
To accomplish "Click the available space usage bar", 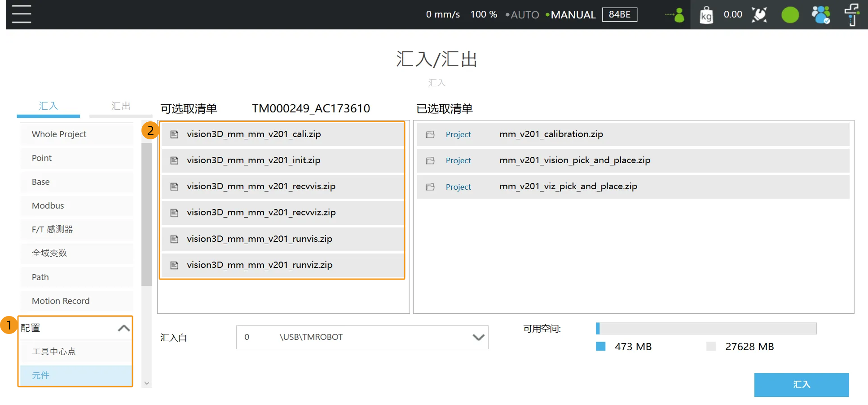I will (705, 329).
